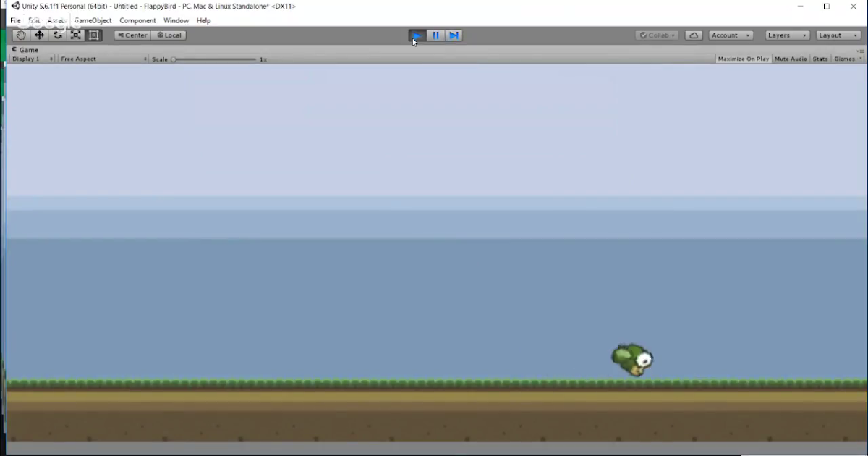Toggle Gizmos in Game view
868x456 pixels.
click(x=844, y=59)
